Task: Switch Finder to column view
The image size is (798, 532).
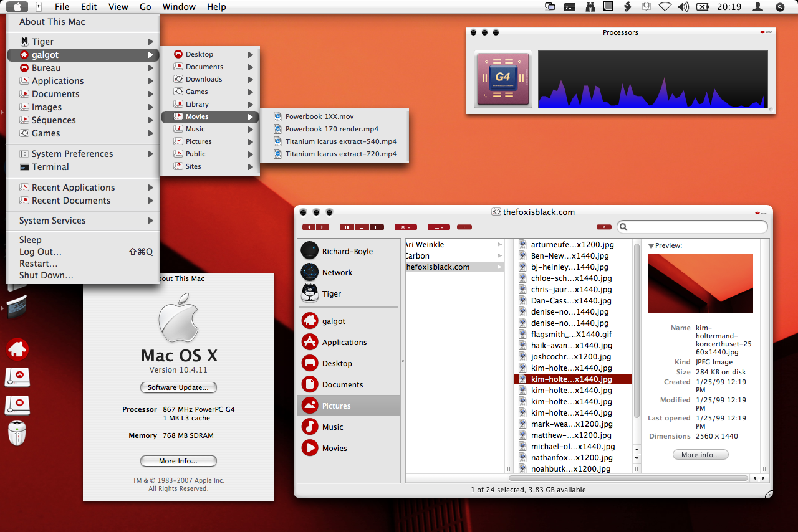Action: click(377, 227)
